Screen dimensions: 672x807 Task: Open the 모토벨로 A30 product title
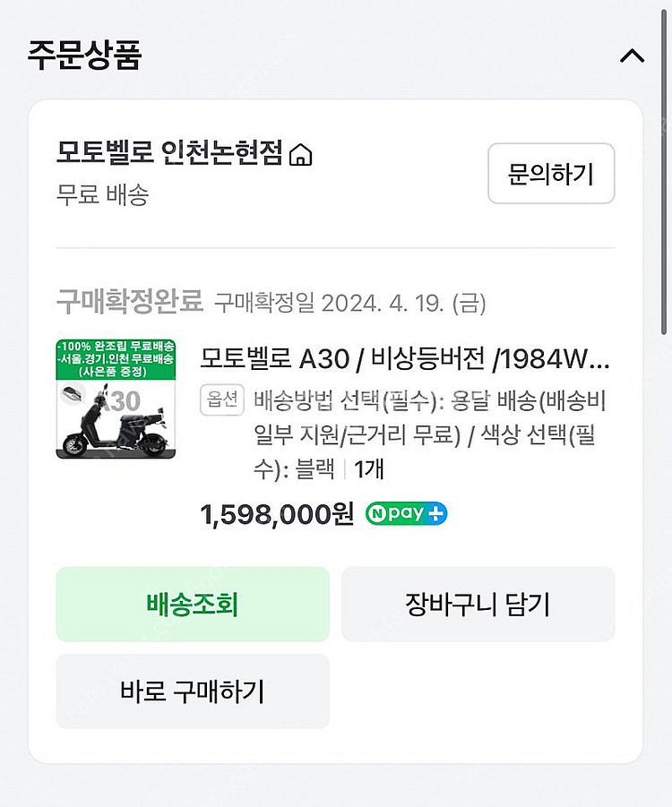405,359
